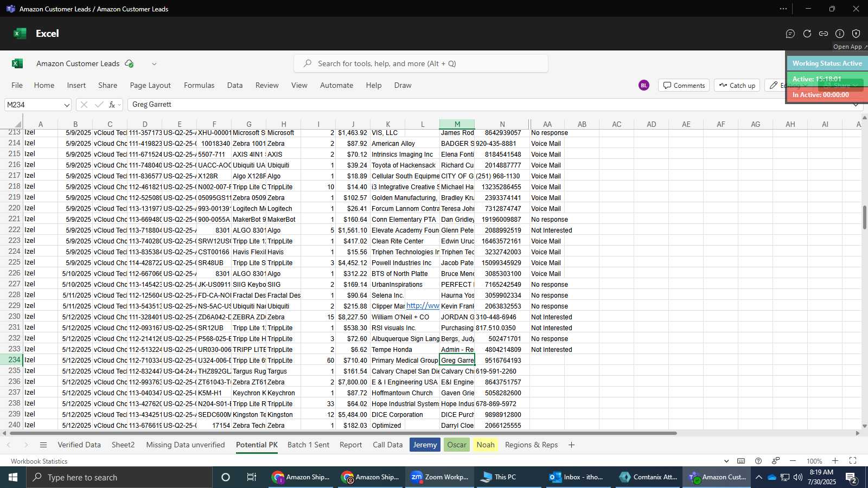Switch to the Oscar sheet tab
Image resolution: width=868 pixels, height=488 pixels.
click(x=457, y=445)
